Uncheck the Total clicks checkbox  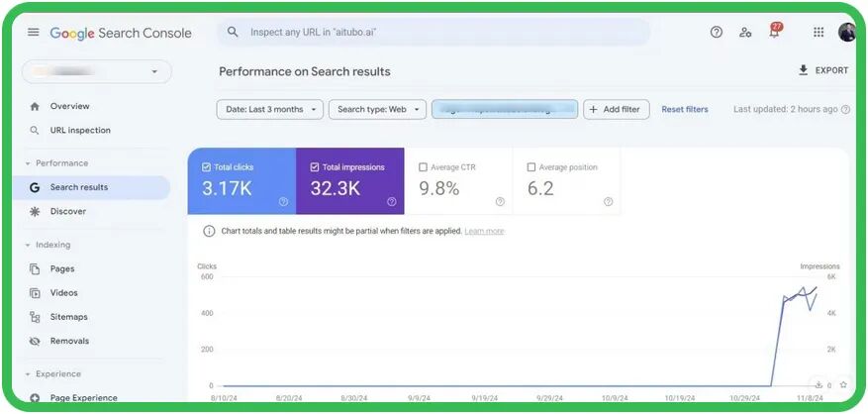pyautogui.click(x=206, y=167)
